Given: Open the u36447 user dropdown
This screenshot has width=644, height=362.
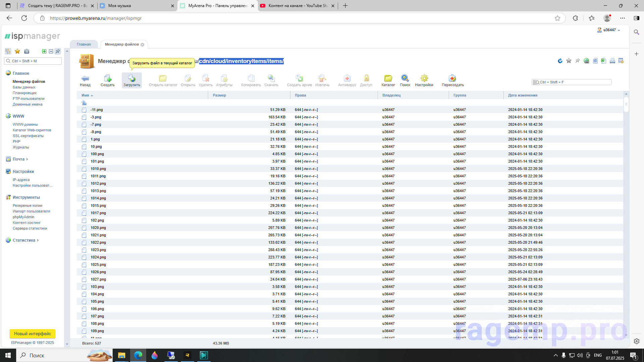Looking at the screenshot, I should tap(609, 30).
